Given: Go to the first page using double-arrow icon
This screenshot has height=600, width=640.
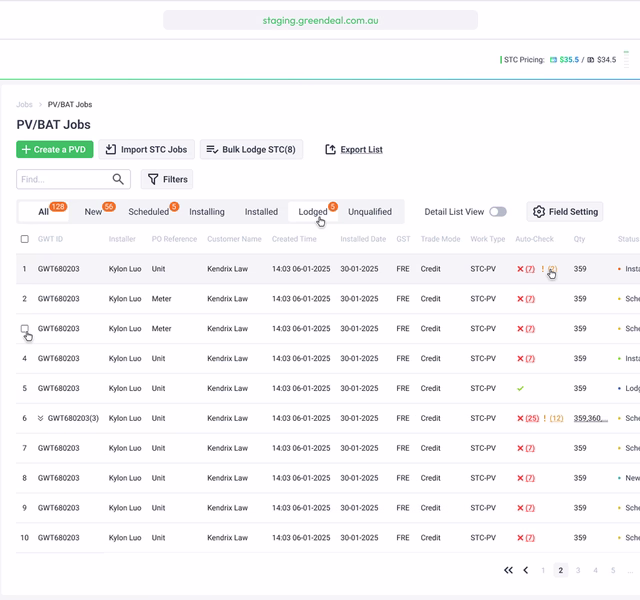Looking at the screenshot, I should (508, 571).
